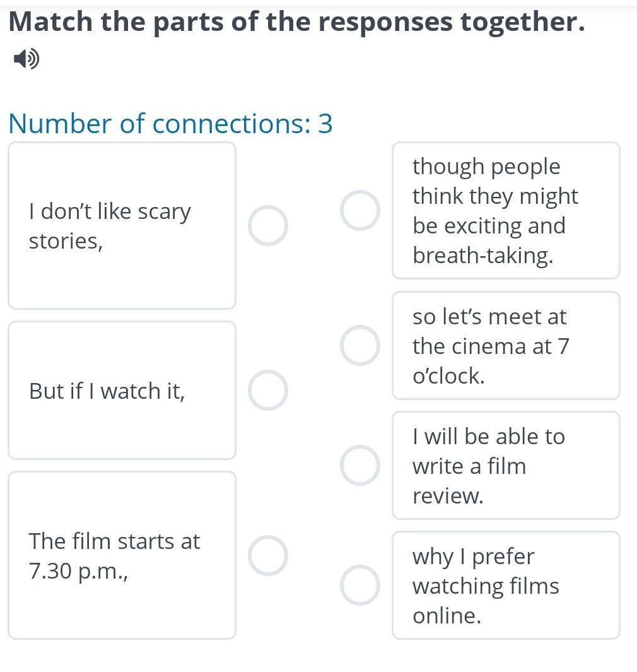Select the connector circle beside "The film starts at 7.30 p.m."

pos(268,555)
